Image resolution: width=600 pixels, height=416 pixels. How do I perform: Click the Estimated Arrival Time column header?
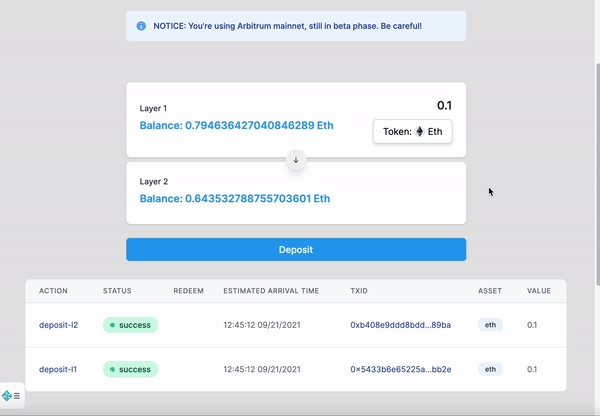click(271, 291)
